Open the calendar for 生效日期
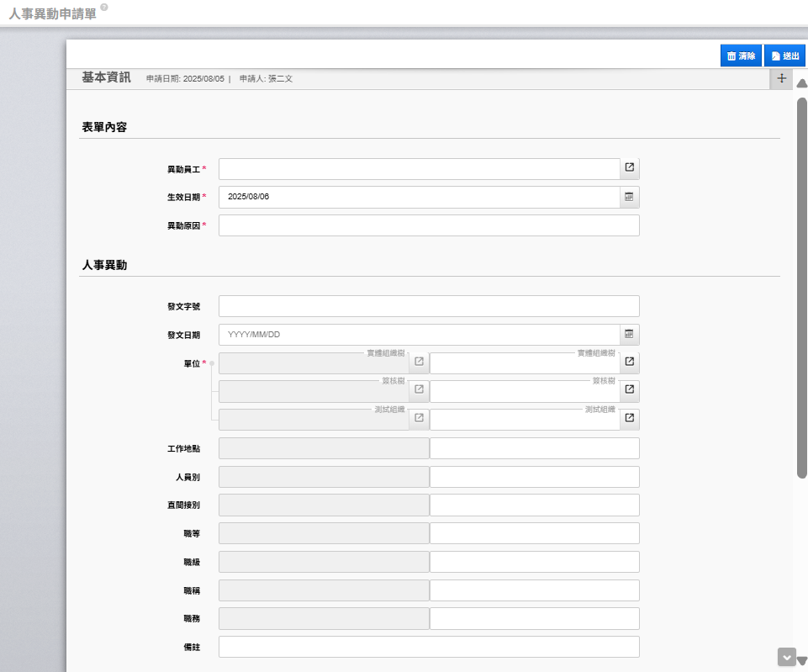Image resolution: width=808 pixels, height=672 pixels. coord(630,197)
